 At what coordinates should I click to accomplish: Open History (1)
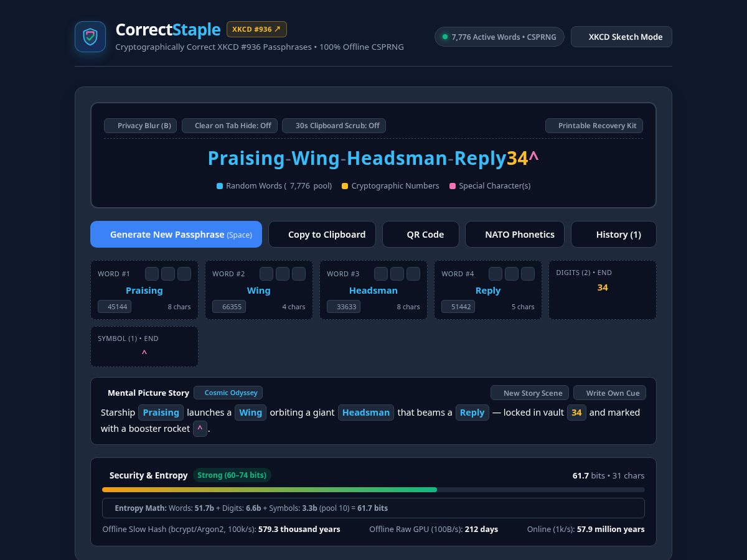click(614, 235)
